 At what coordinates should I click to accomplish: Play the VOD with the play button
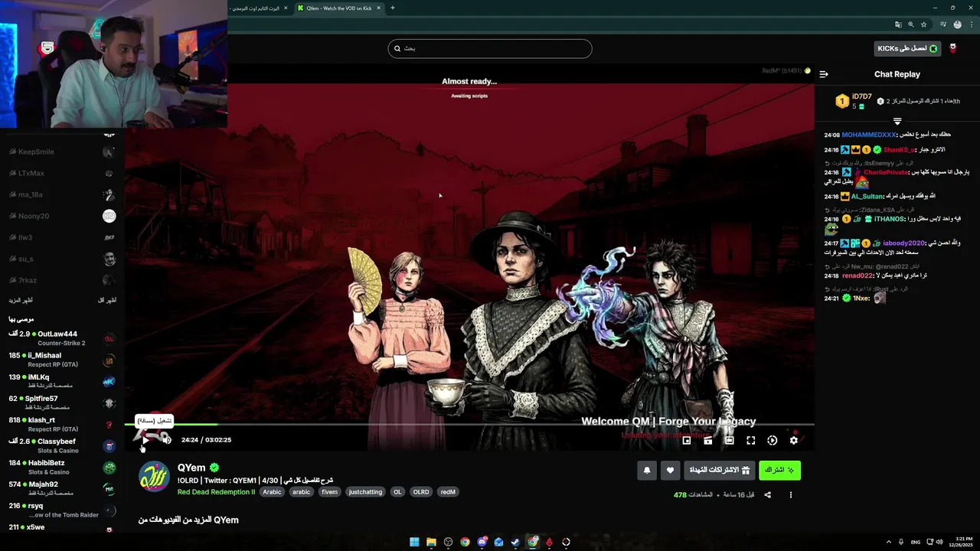[x=145, y=440]
